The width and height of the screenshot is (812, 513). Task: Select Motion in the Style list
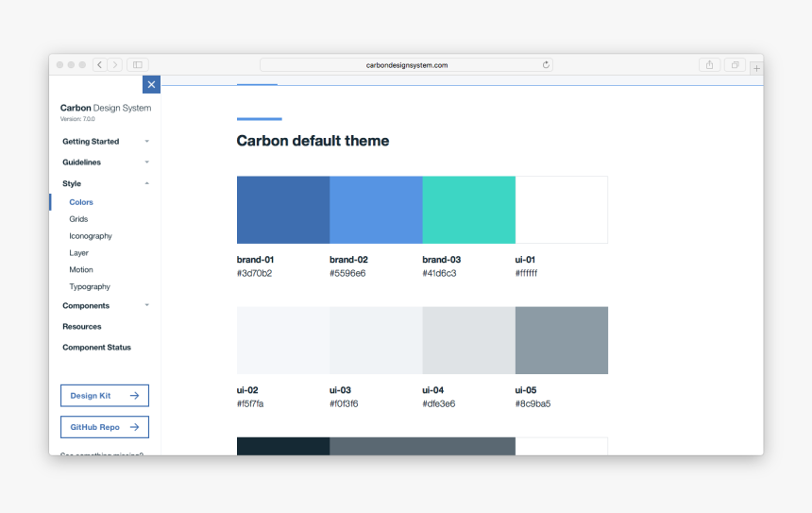click(81, 269)
